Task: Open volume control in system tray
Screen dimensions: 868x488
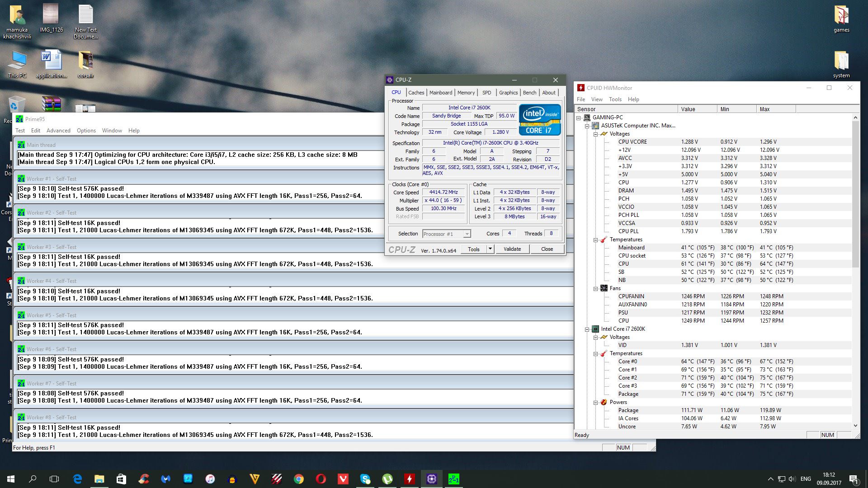Action: 792,479
